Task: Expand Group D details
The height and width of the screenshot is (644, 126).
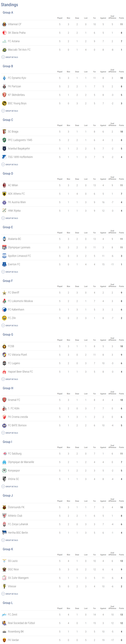Action: [10, 218]
